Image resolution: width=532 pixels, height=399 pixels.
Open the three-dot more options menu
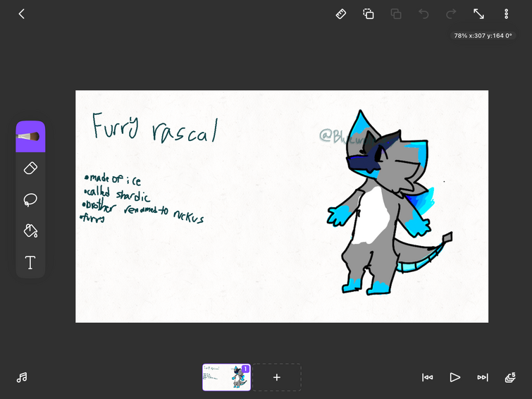506,14
